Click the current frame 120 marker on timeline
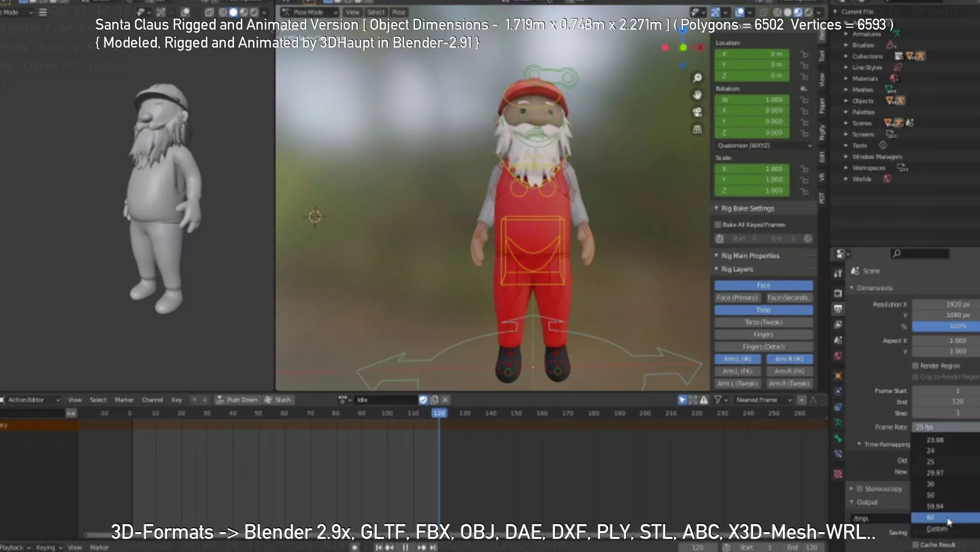This screenshot has height=552, width=980. (439, 413)
